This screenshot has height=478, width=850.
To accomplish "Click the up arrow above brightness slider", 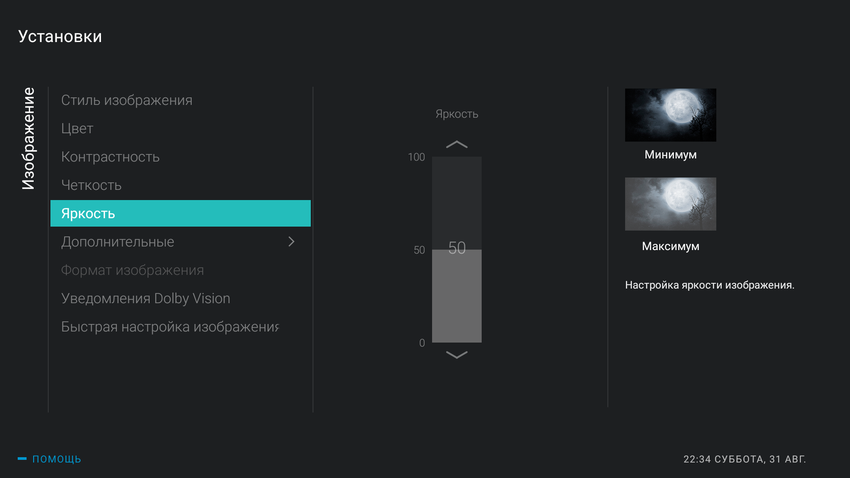I will pos(456,144).
